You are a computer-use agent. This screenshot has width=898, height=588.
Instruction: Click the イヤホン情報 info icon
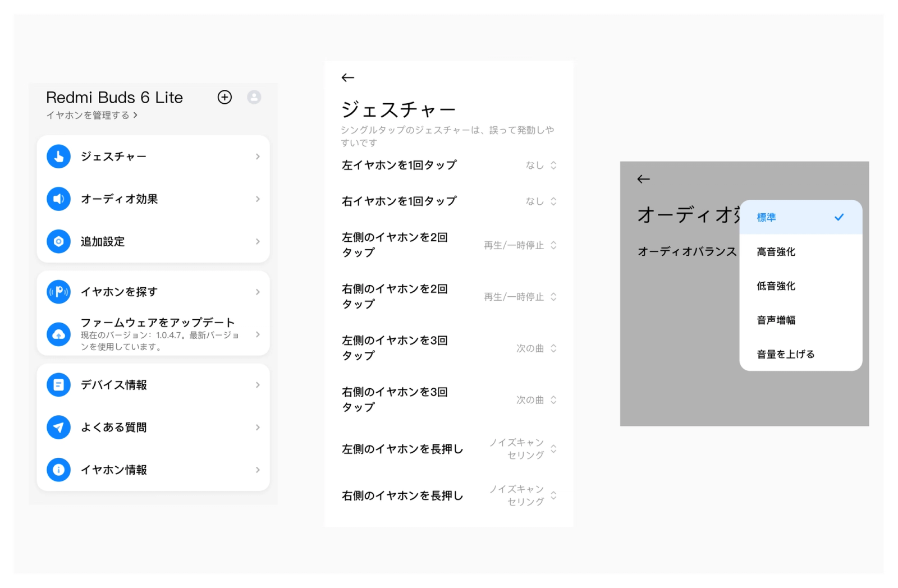[58, 470]
